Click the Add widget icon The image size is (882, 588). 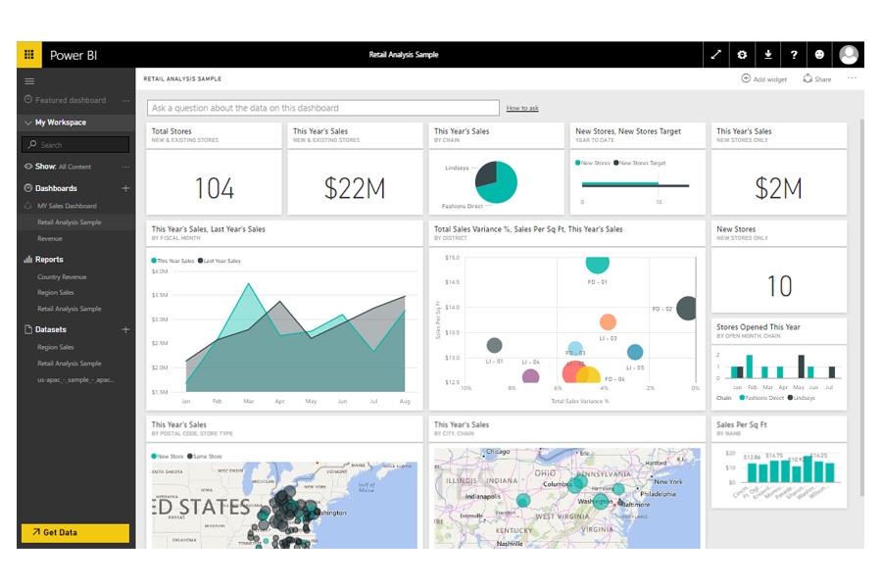(747, 79)
